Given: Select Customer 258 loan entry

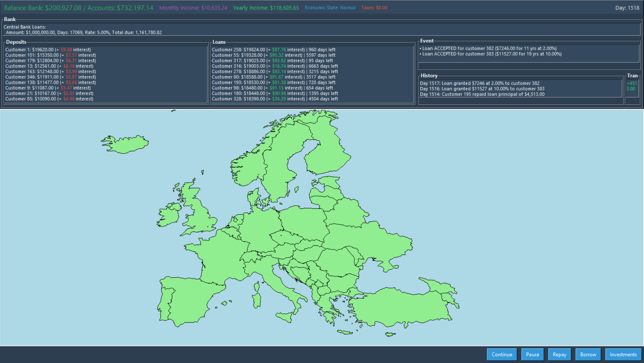Looking at the screenshot, I should [273, 50].
